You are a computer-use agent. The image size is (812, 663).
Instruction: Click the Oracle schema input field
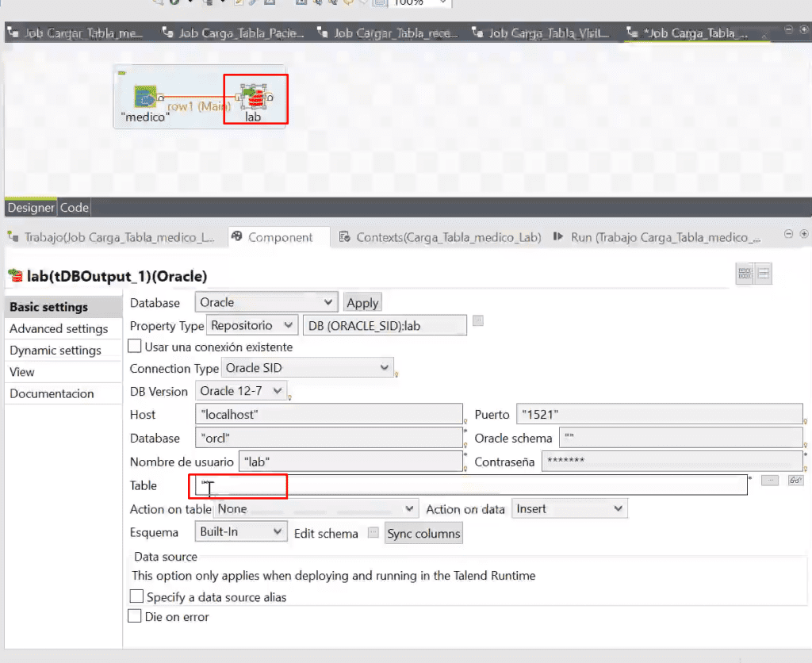[x=681, y=438]
